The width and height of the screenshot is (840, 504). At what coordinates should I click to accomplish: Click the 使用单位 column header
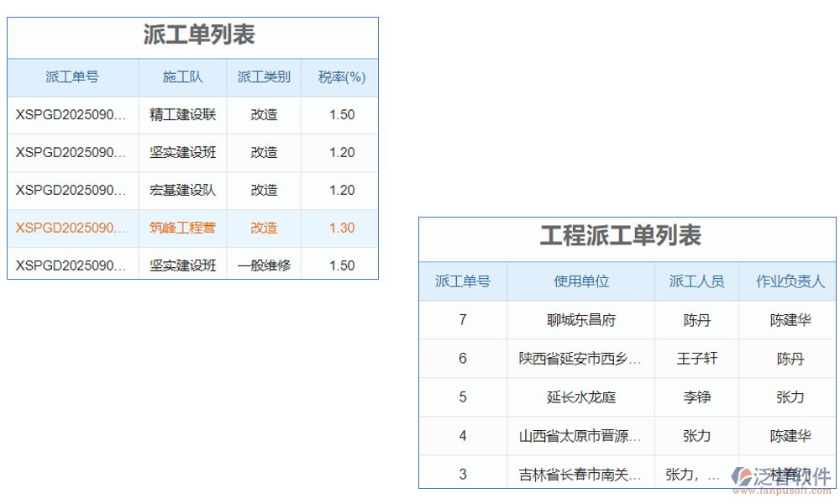[x=580, y=281]
